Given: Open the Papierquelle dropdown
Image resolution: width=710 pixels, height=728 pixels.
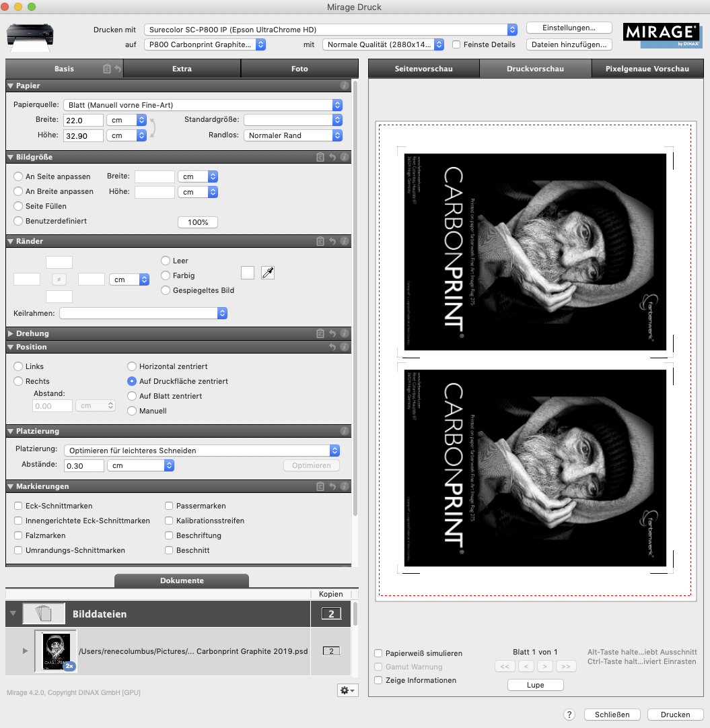Looking at the screenshot, I should [x=203, y=105].
